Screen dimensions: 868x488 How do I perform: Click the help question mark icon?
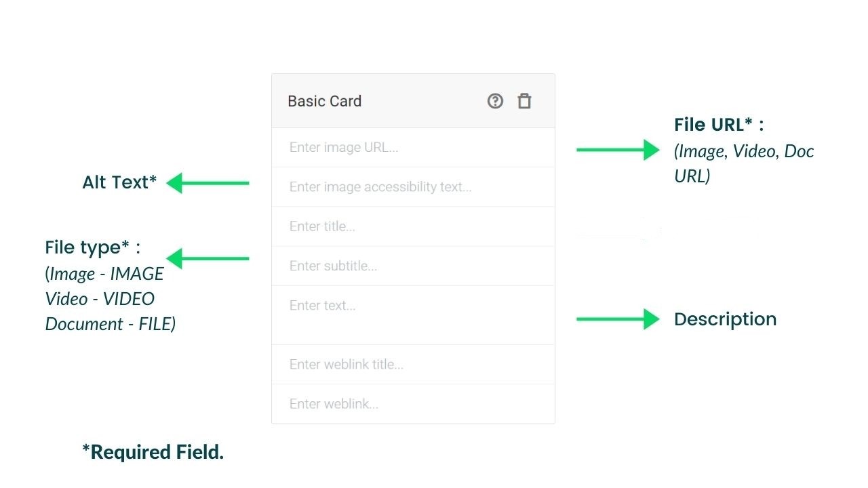point(495,101)
